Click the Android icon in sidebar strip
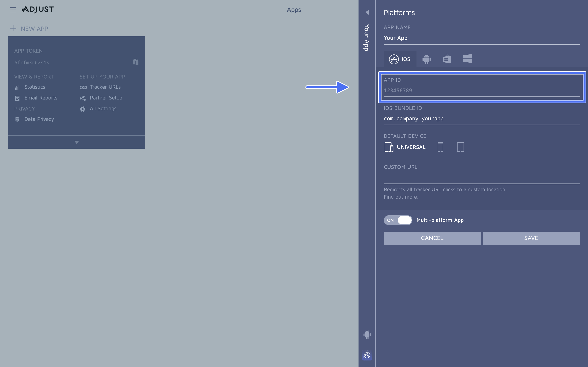 coord(367,335)
